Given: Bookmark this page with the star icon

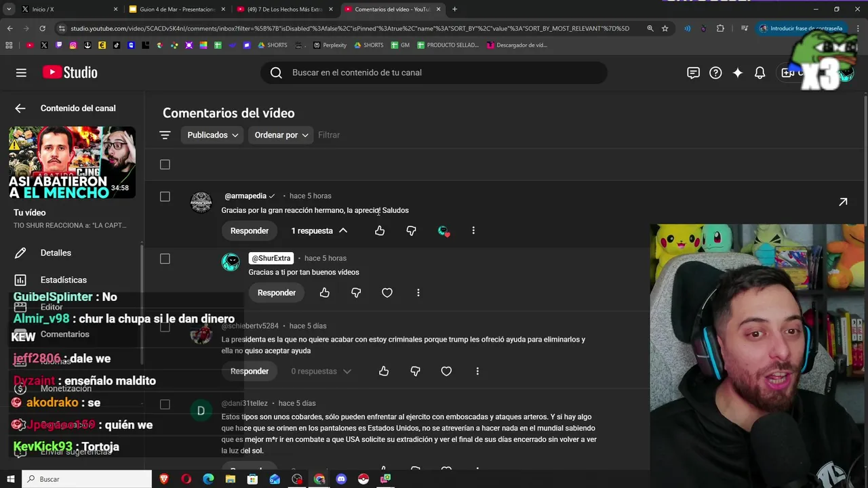Looking at the screenshot, I should (665, 28).
